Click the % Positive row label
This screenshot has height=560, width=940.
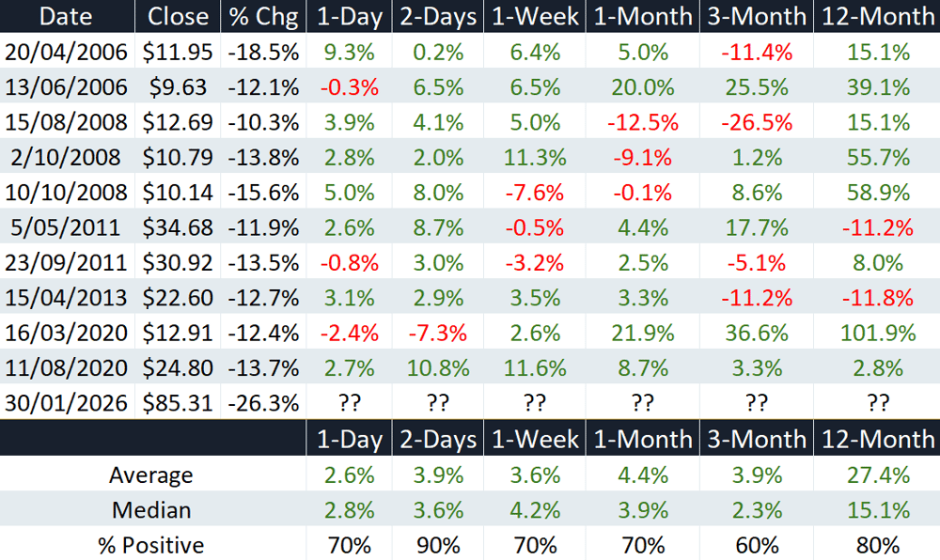click(152, 545)
